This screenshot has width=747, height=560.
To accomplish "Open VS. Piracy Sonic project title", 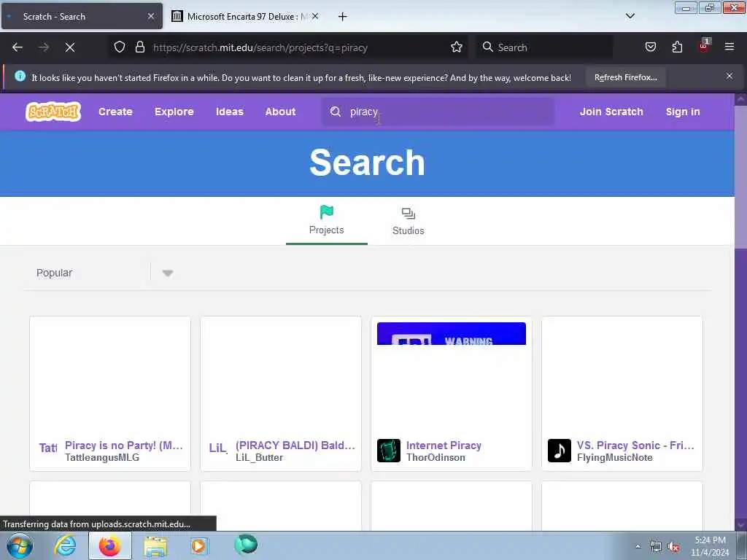I will (635, 446).
